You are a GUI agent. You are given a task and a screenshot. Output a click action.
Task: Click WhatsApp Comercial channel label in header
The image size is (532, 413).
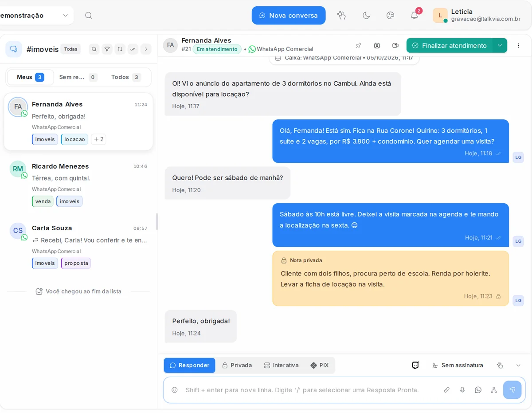(281, 49)
